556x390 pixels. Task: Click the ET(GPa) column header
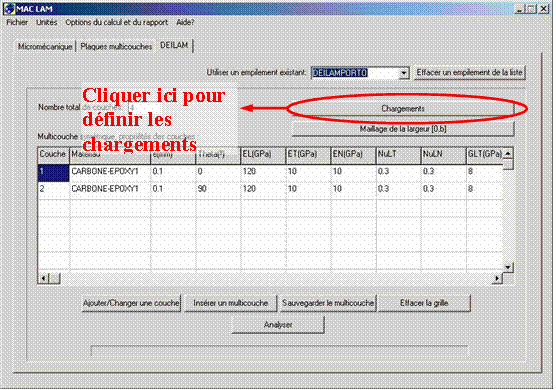click(x=308, y=155)
